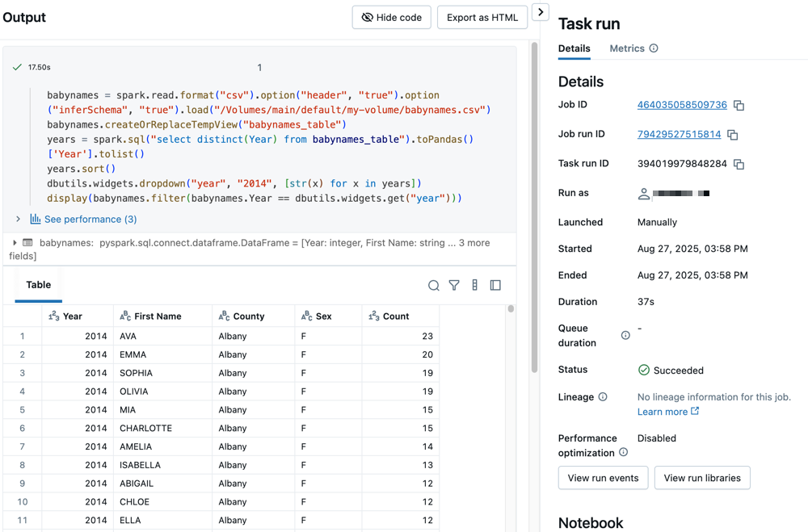Open the View run events button

pyautogui.click(x=603, y=478)
